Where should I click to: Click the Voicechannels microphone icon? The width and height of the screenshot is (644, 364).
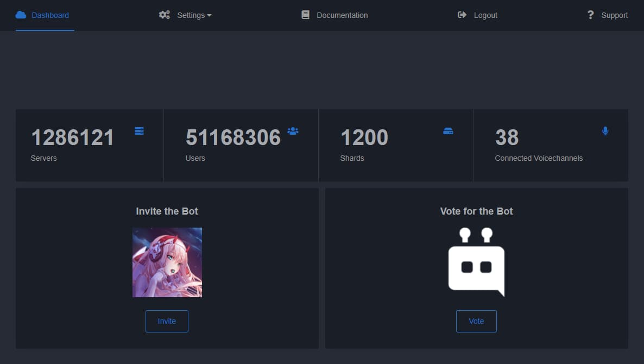coord(605,131)
